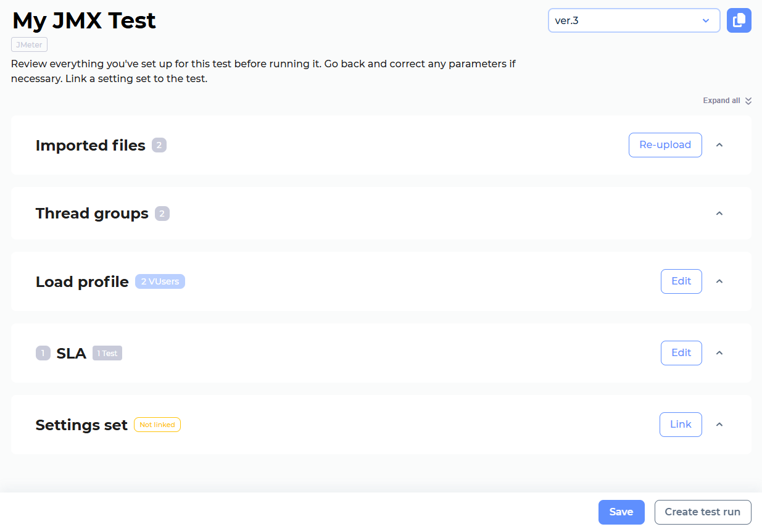The height and width of the screenshot is (532, 762).
Task: Click the Re-upload button for imported files
Action: point(665,144)
